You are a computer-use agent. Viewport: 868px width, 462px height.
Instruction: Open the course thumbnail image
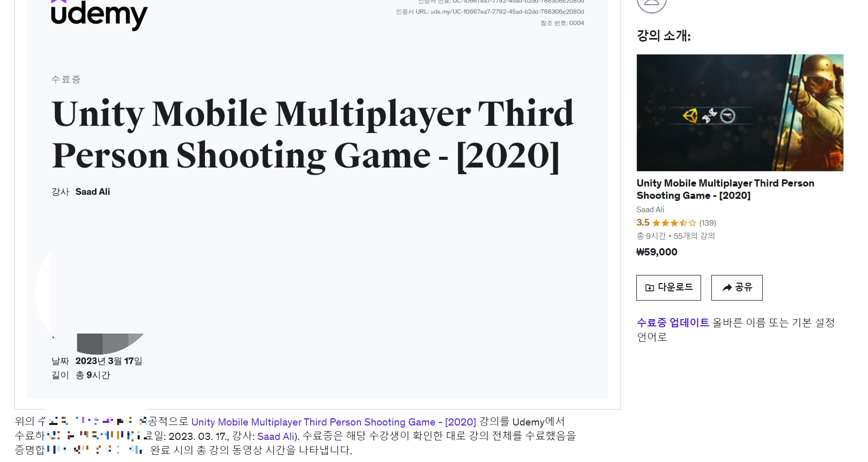click(x=740, y=113)
